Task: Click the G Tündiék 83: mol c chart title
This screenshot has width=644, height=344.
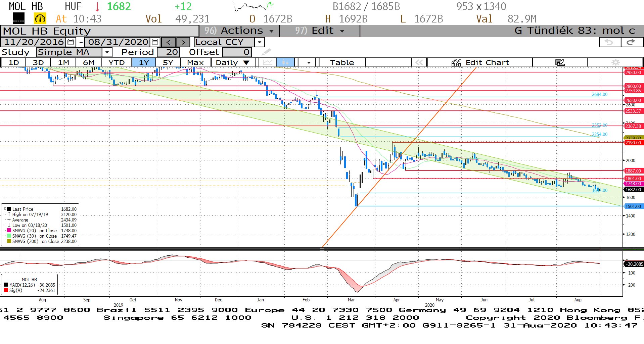Action: (x=574, y=31)
